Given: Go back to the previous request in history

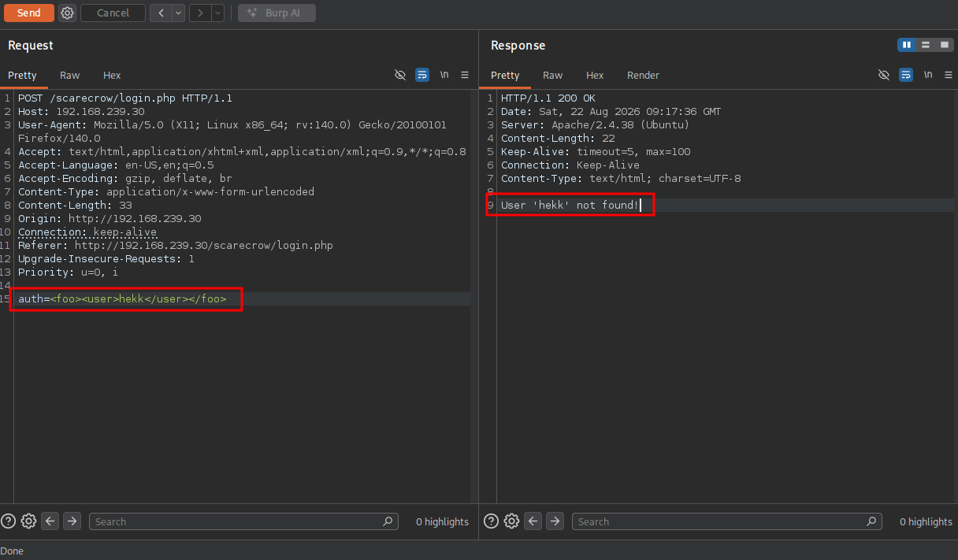Looking at the screenshot, I should pyautogui.click(x=161, y=13).
